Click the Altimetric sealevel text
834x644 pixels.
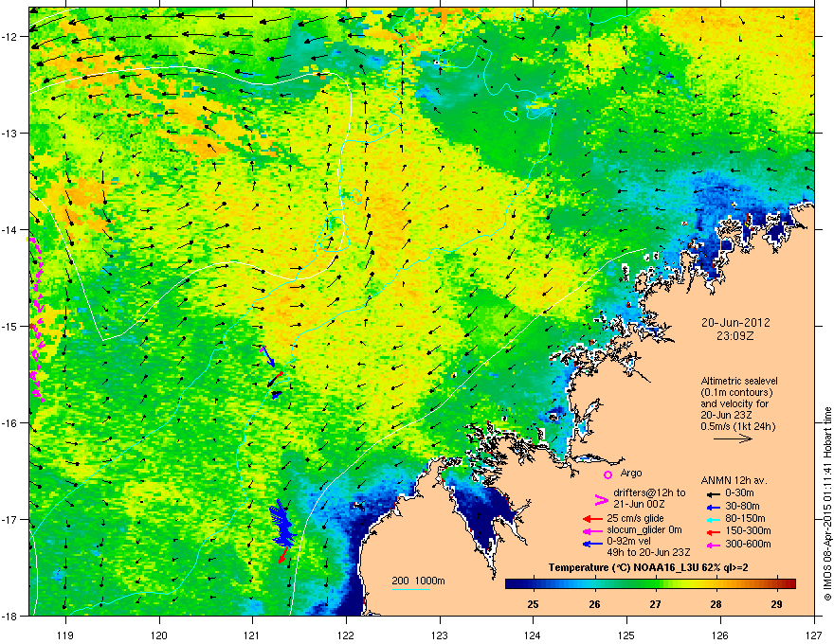coord(739,381)
